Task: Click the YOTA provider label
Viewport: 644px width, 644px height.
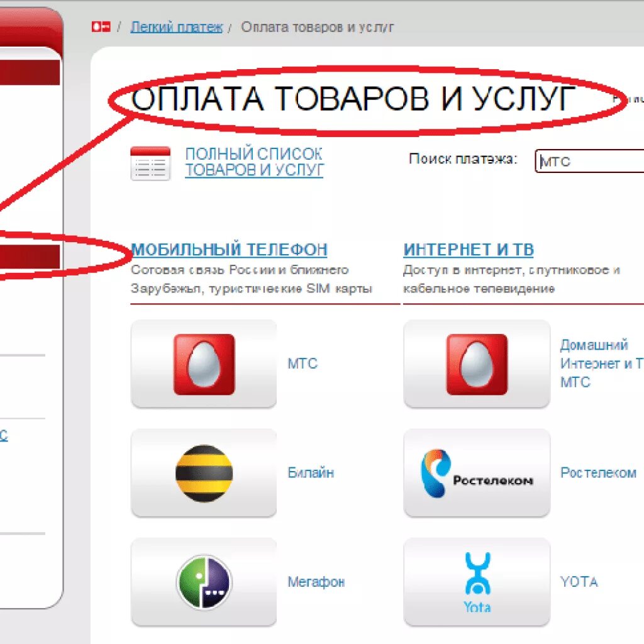Action: (x=579, y=582)
